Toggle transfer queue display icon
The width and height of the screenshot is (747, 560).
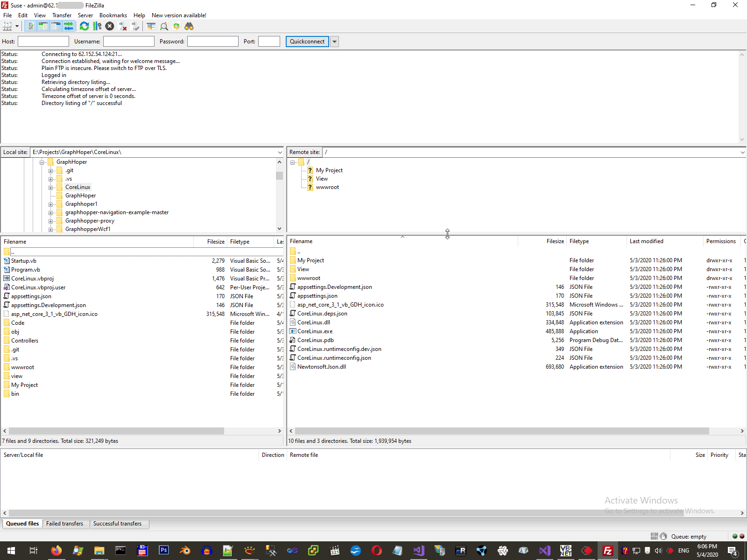click(x=69, y=27)
